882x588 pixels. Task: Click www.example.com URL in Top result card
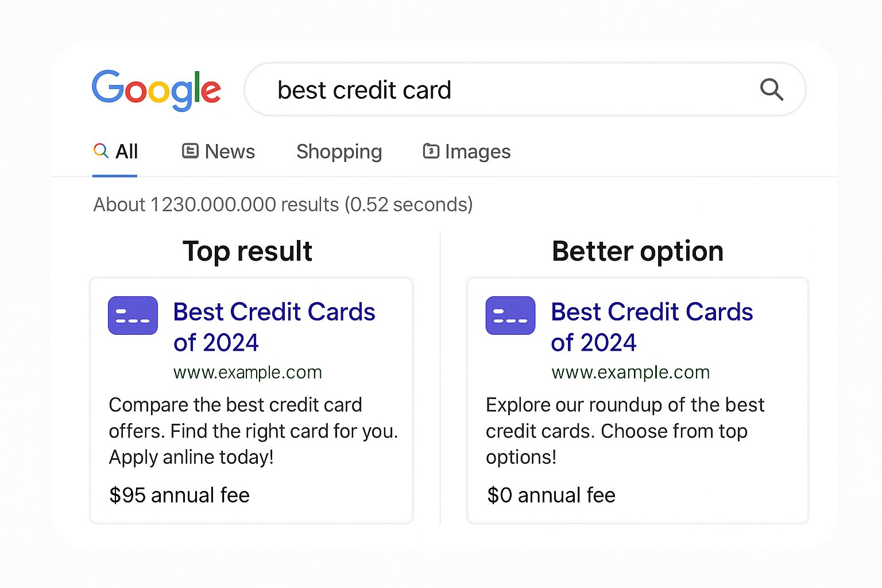(247, 372)
